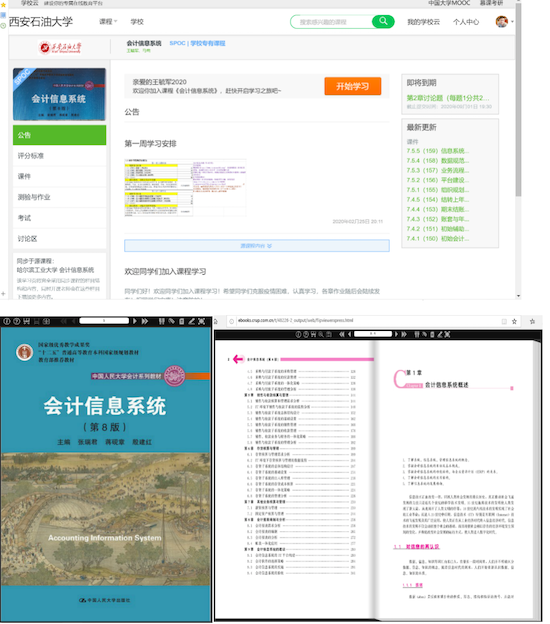Click the orange 开始学习 button
Viewport: 550px width, 624px height.
click(353, 86)
